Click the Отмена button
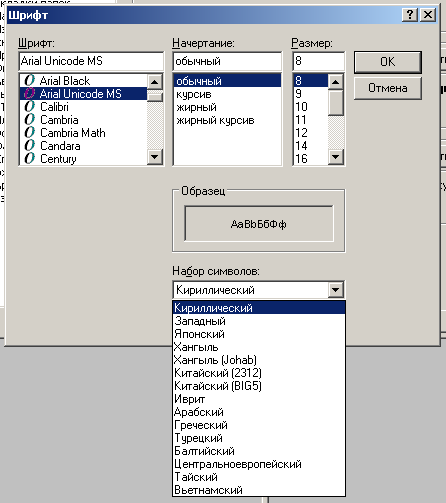 pyautogui.click(x=388, y=88)
